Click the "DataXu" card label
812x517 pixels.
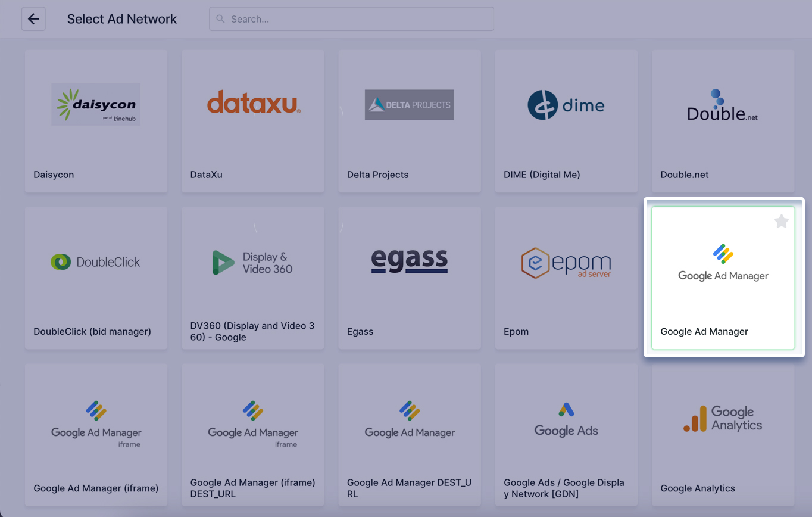(x=206, y=175)
